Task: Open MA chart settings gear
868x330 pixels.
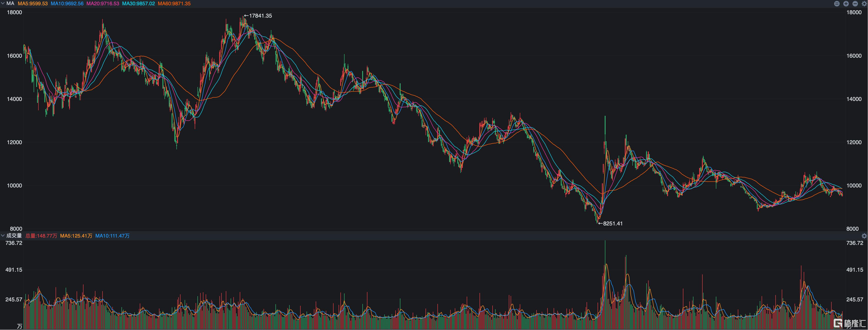Action: pos(864,4)
